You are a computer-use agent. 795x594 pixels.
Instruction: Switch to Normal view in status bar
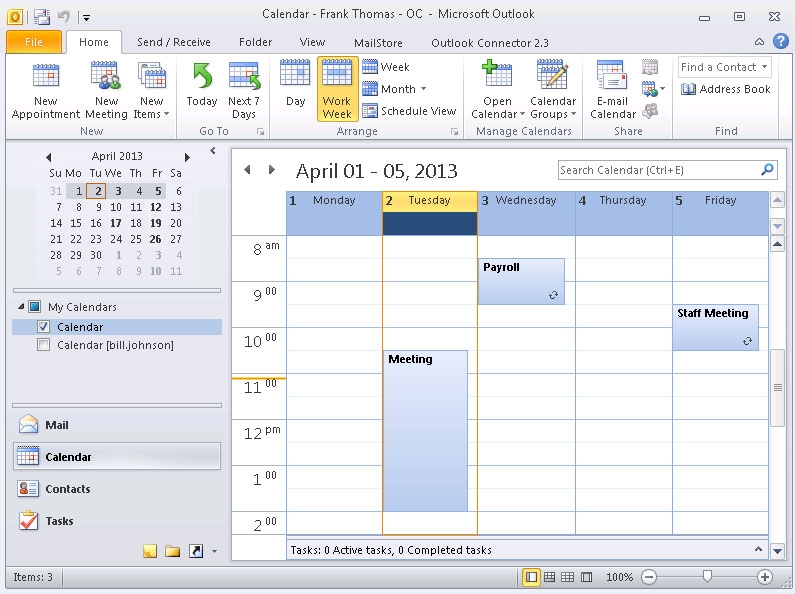coord(531,577)
